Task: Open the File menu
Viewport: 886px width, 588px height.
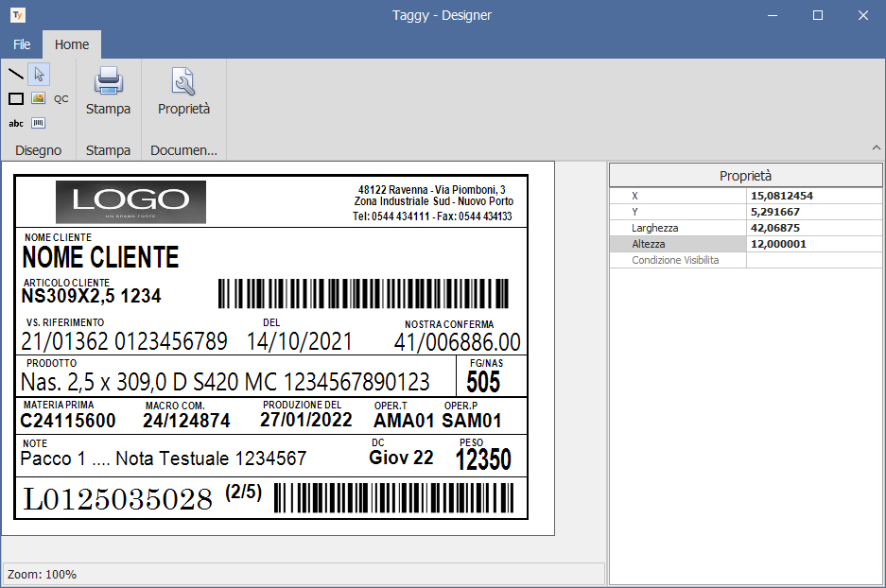Action: (x=22, y=44)
